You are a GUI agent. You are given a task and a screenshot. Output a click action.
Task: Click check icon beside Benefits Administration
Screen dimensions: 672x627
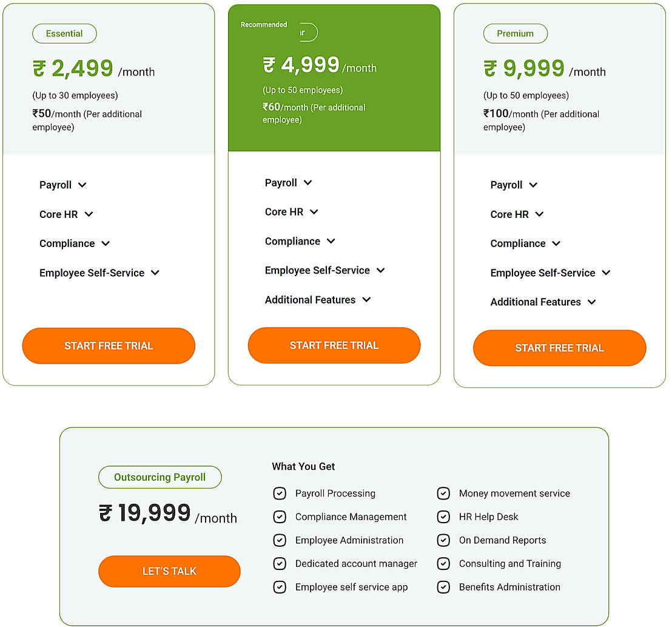[x=443, y=587]
